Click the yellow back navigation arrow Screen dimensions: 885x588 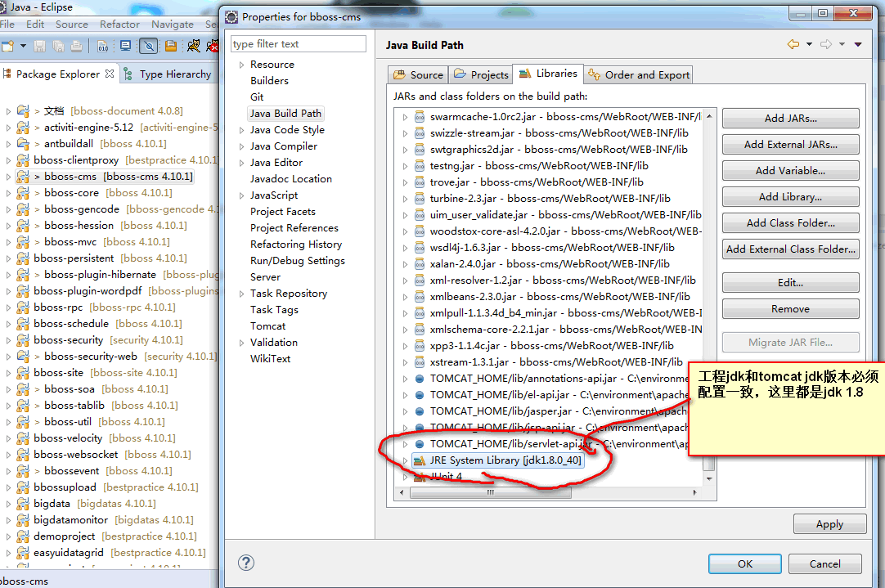[x=793, y=44]
